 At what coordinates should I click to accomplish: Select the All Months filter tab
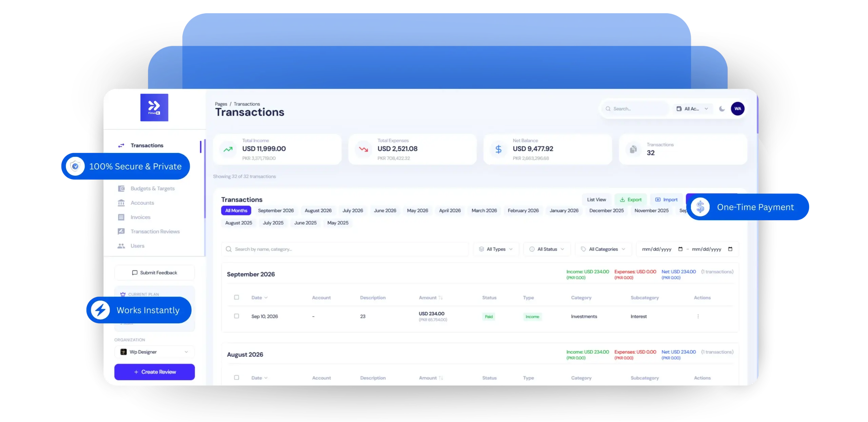[236, 210]
